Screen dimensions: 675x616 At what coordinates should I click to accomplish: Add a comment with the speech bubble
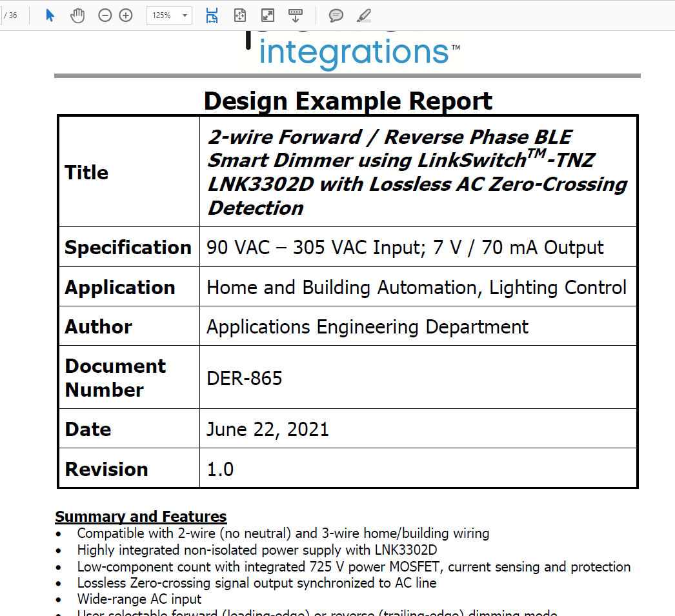[336, 15]
